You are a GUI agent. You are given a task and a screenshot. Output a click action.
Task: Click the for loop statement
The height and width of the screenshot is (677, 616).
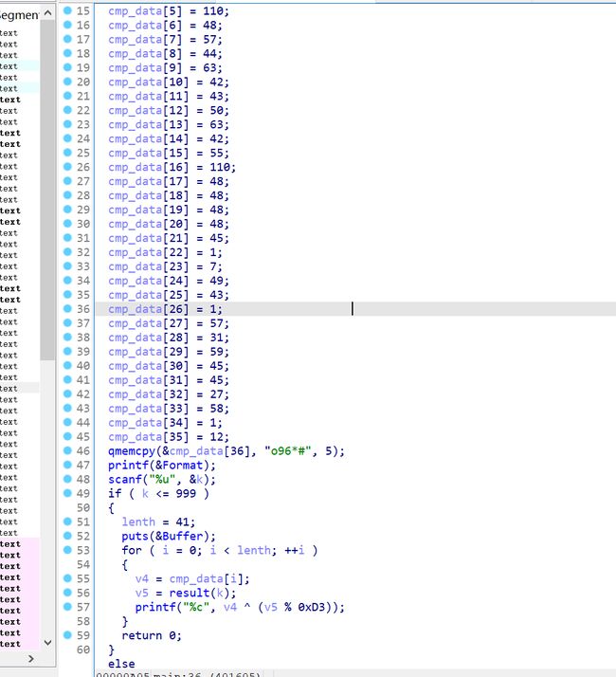[220, 551]
